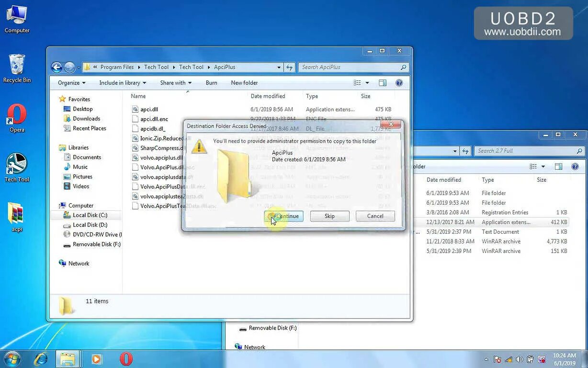Select ApciPlus segment in the address bar
Image resolution: width=588 pixels, height=368 pixels.
click(225, 68)
